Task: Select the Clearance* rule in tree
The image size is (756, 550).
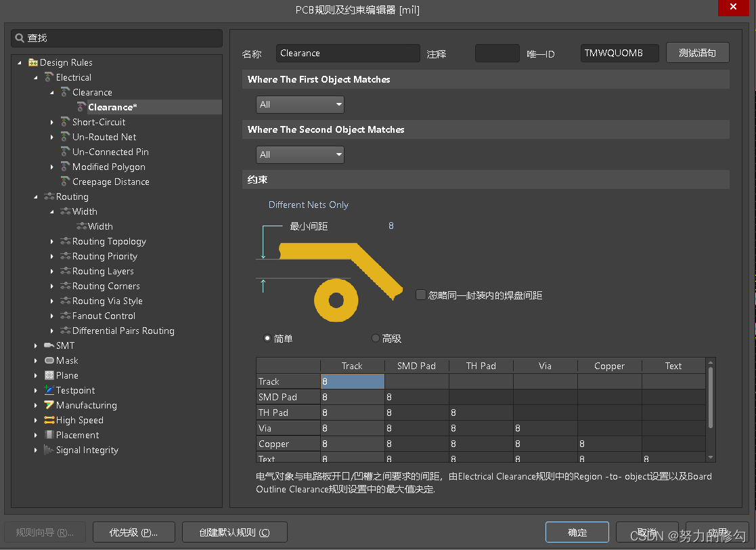Action: coord(112,107)
